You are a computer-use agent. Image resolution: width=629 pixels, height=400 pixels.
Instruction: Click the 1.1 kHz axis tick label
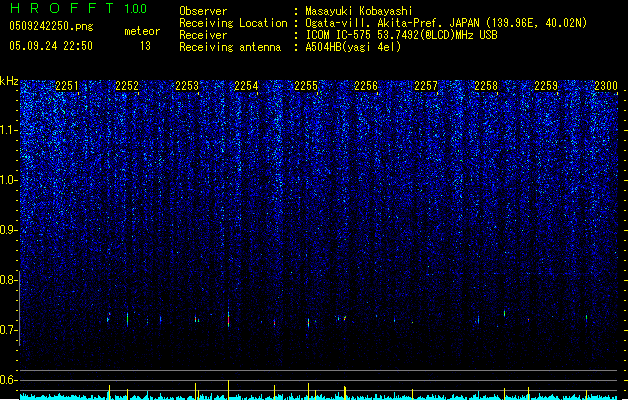9,131
